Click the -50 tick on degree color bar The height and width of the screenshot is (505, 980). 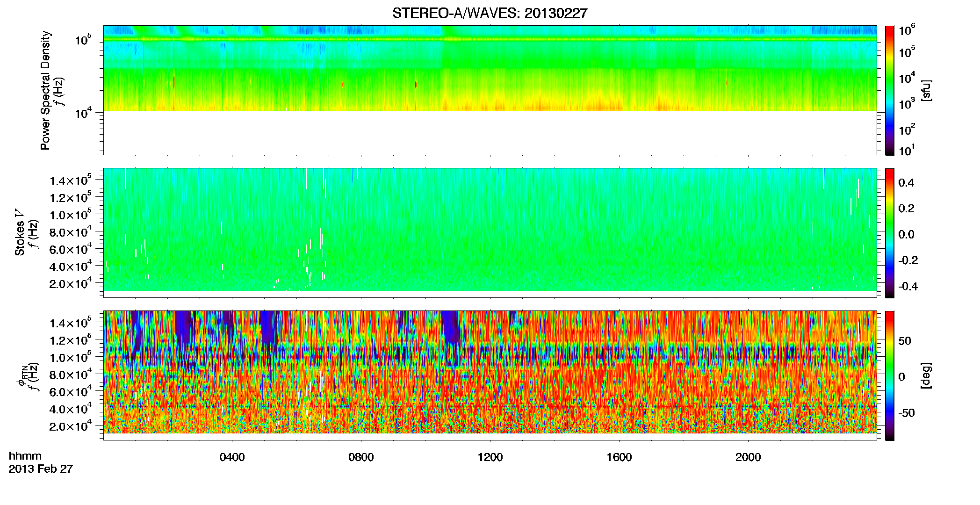click(907, 413)
